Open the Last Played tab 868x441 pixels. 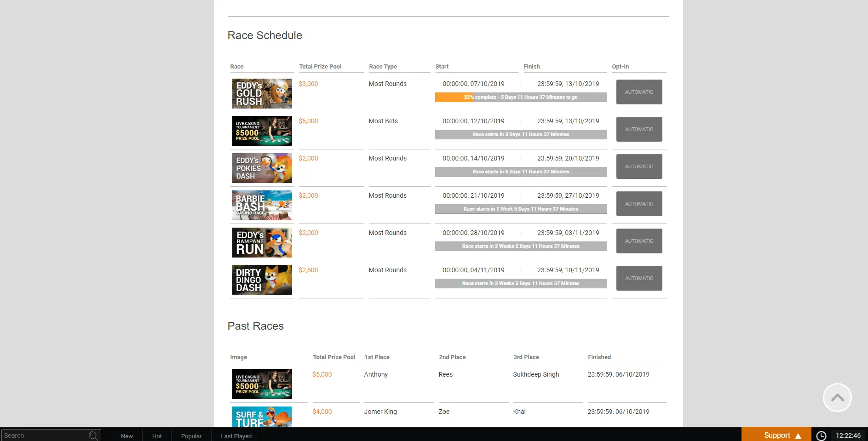(x=236, y=436)
